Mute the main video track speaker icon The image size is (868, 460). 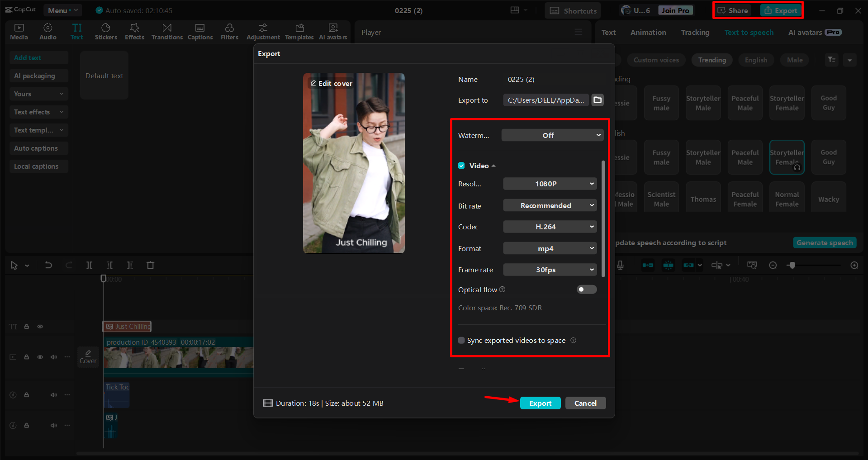(54, 357)
